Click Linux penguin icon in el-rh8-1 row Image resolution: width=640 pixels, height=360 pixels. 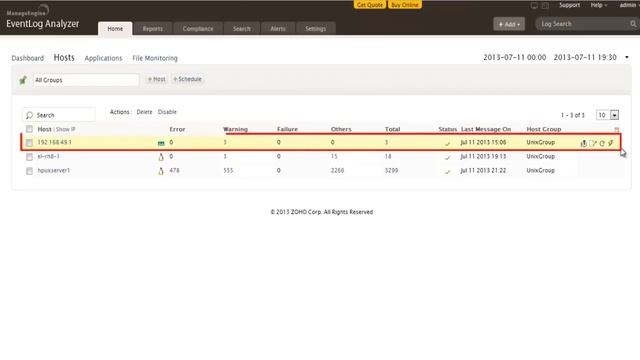tap(161, 157)
